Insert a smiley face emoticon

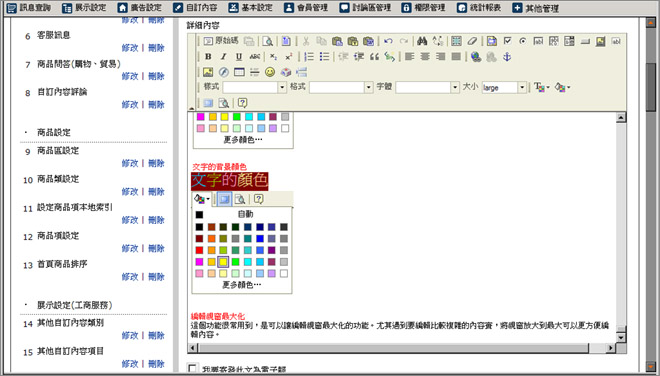[x=270, y=72]
